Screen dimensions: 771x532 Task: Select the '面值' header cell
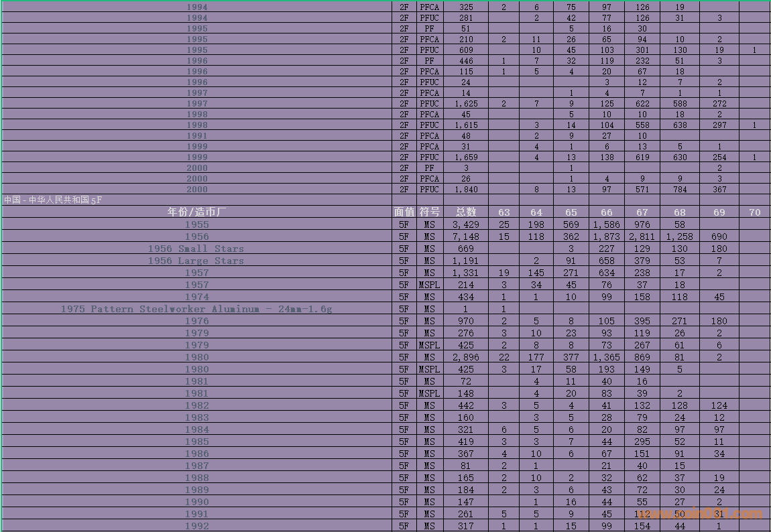pyautogui.click(x=404, y=212)
